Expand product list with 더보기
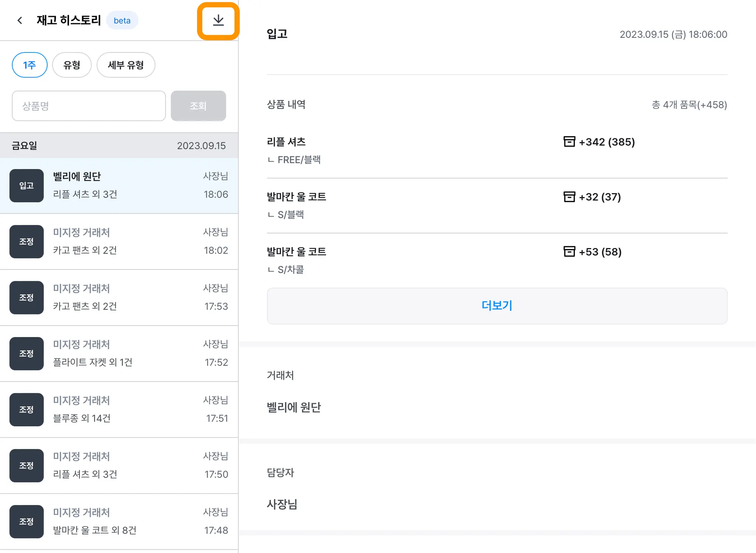Image resolution: width=756 pixels, height=553 pixels. point(497,306)
